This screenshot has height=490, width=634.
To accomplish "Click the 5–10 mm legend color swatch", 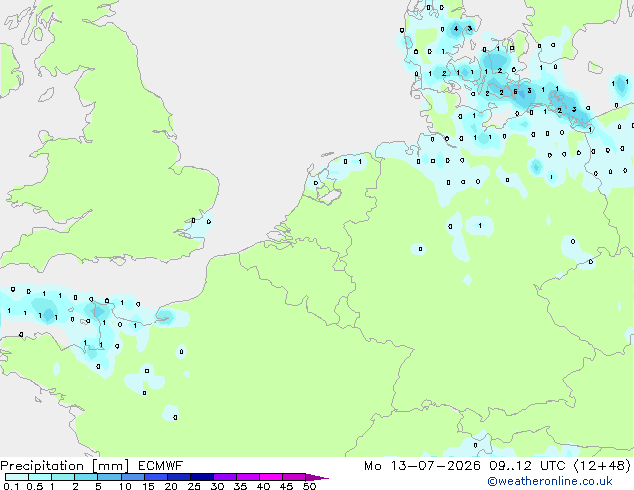I will 109,477.
